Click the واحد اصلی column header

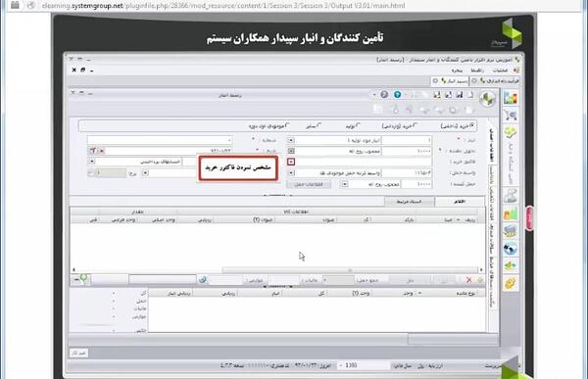(164, 220)
